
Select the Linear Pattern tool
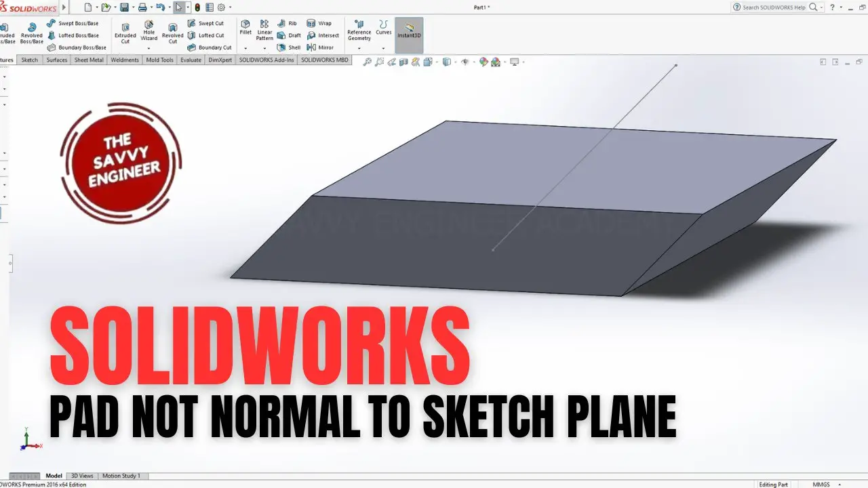coord(264,30)
